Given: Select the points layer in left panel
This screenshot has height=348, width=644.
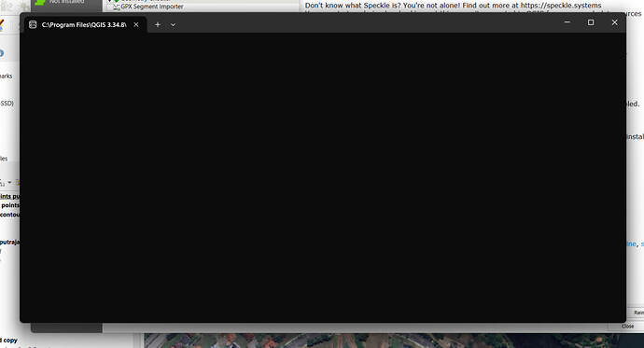Looking at the screenshot, I should click(x=10, y=205).
